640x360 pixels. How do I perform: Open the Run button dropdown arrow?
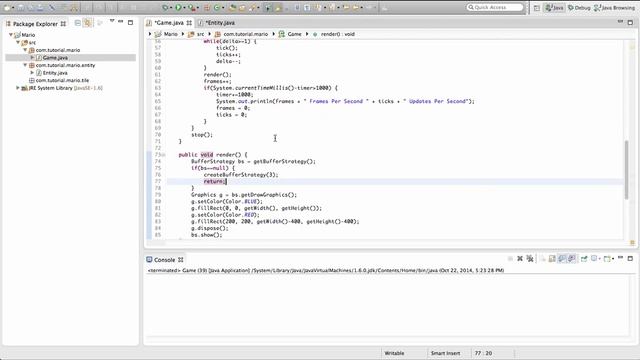pos(184,8)
